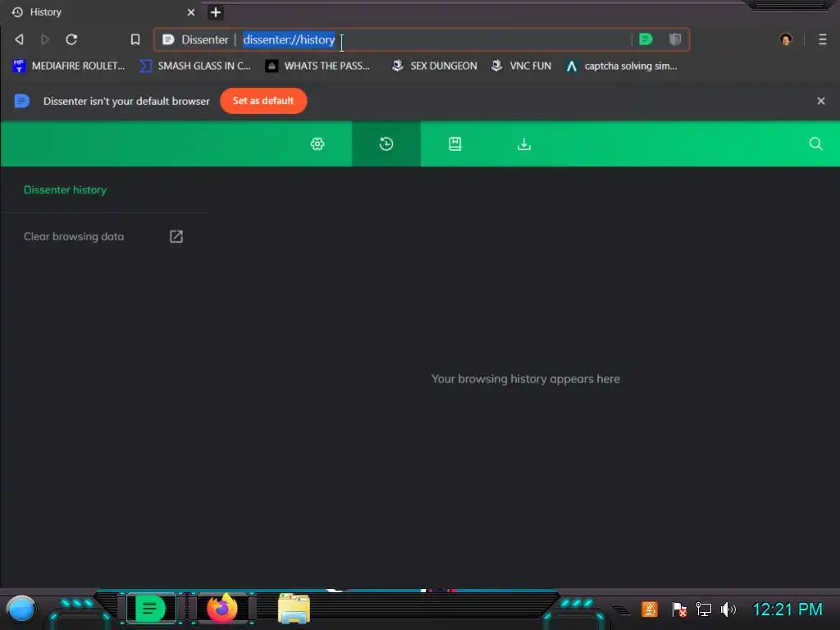This screenshot has width=840, height=630.
Task: Select Dissenter history in sidebar
Action: [66, 189]
